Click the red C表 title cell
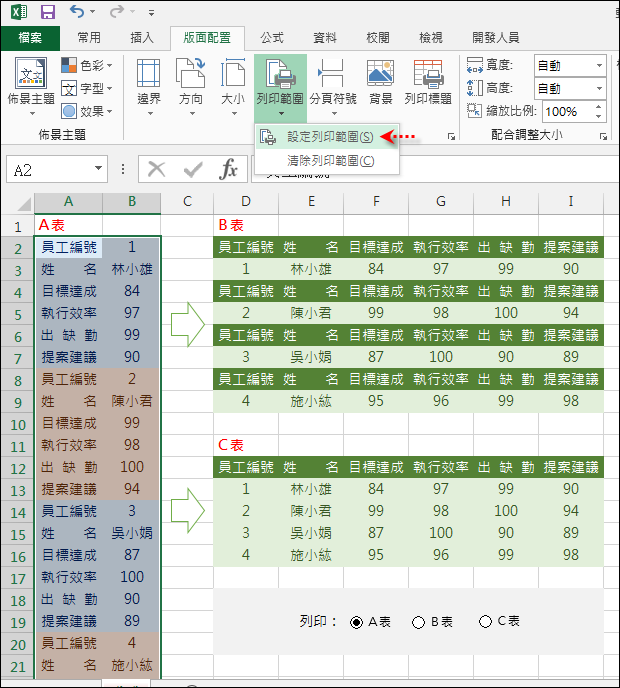This screenshot has height=688, width=620. [246, 445]
